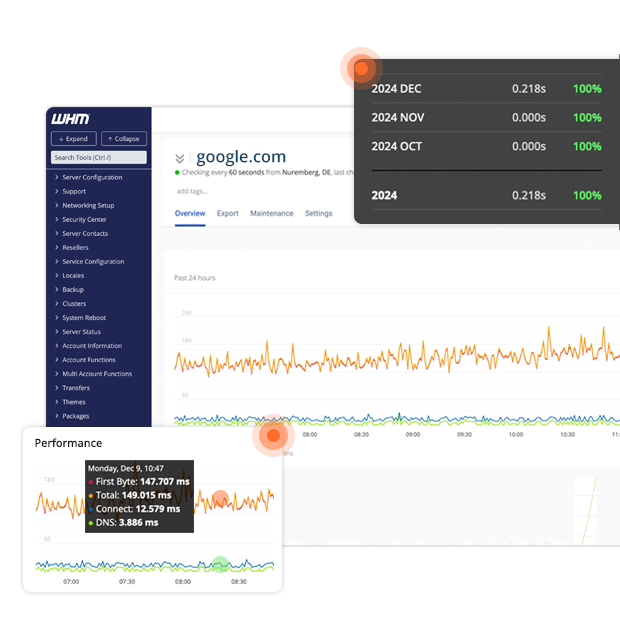This screenshot has width=620, height=640.
Task: Click the add tags field
Action: point(192,191)
